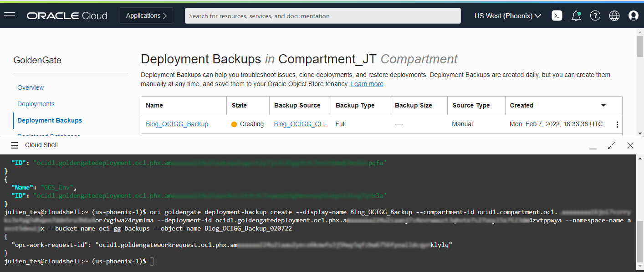Select Deployment Backups in the sidebar
Viewport: 644px width, 272px height.
click(x=50, y=120)
